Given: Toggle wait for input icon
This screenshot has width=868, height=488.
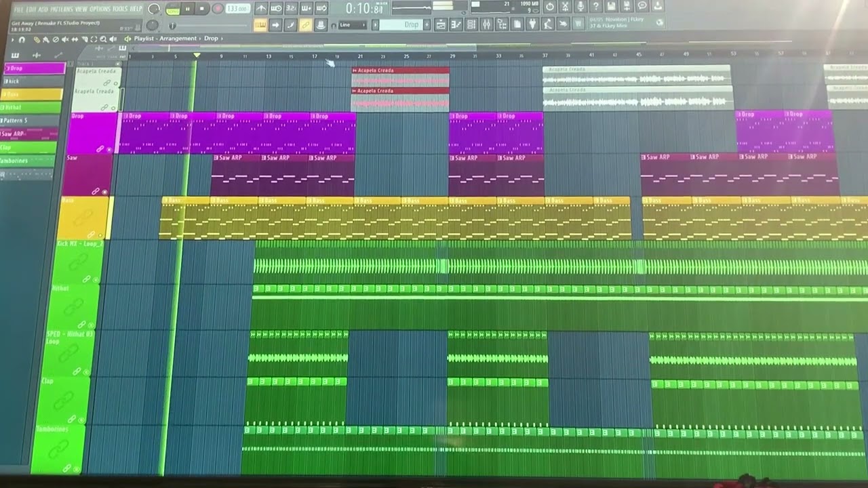Looking at the screenshot, I should 276,8.
